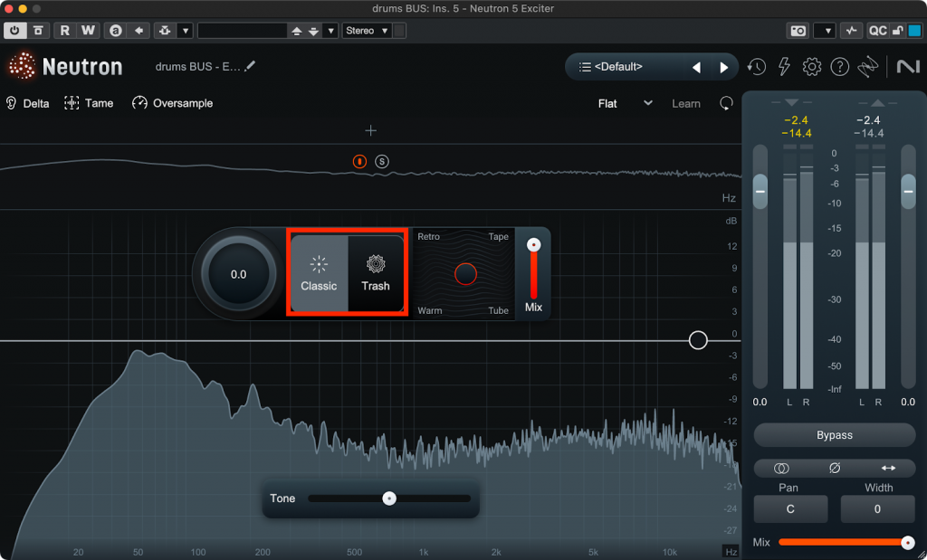Toggle Delta listening mode
The image size is (927, 560).
point(27,103)
